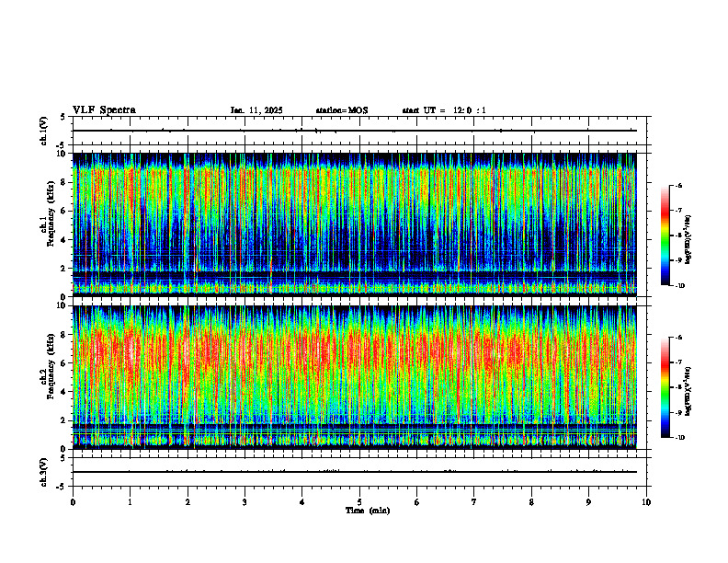Screen dimensions: 728x563
Task: Select the start UT time label
Action: [444, 110]
